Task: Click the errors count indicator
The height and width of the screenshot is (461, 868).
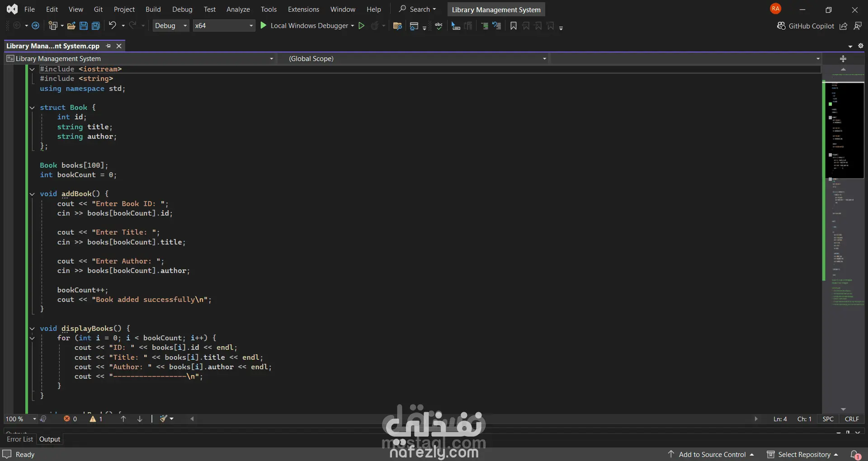Action: (70, 419)
